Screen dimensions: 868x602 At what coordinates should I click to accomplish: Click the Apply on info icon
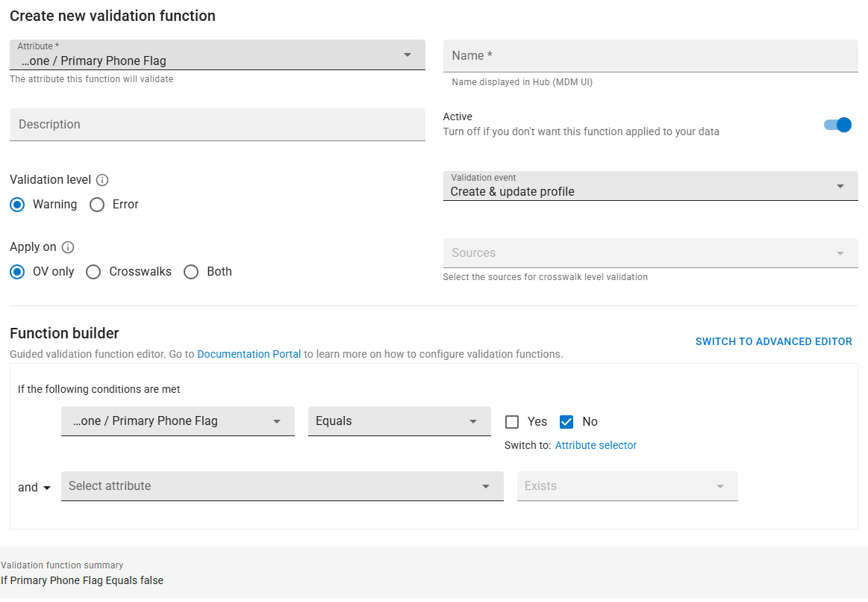pos(68,247)
